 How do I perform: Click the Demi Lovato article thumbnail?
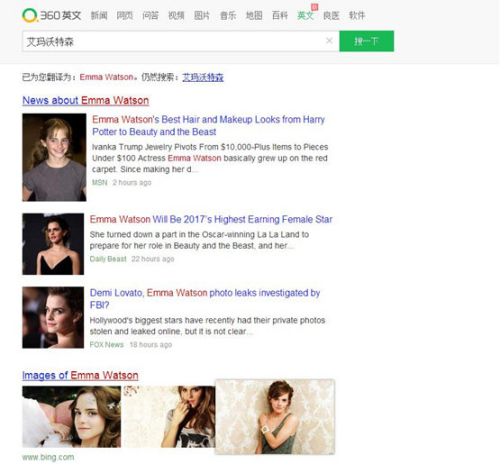pos(53,317)
